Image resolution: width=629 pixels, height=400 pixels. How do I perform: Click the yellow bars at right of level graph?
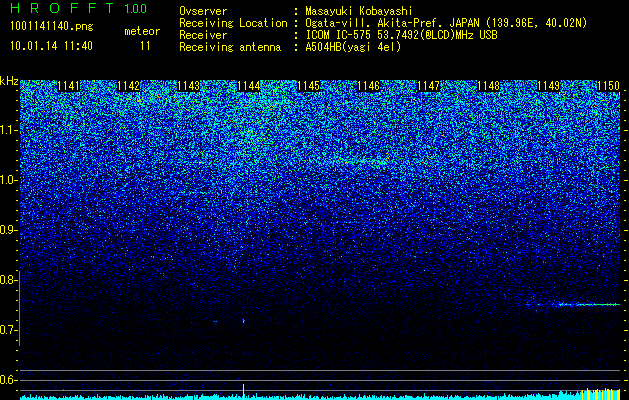pyautogui.click(x=601, y=394)
